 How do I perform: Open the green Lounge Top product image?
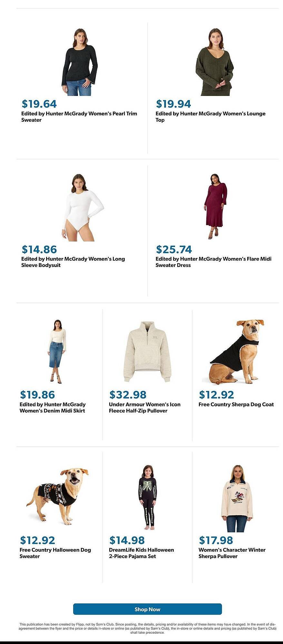[214, 62]
